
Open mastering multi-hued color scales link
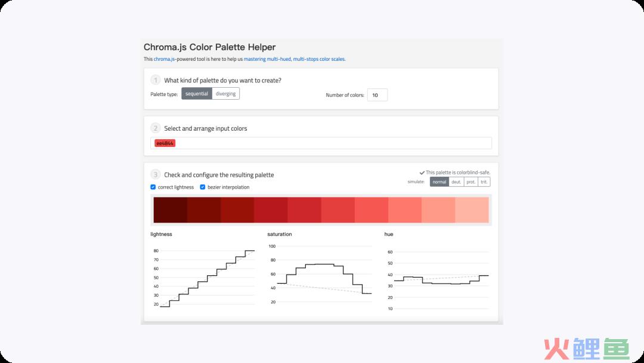coord(295,59)
